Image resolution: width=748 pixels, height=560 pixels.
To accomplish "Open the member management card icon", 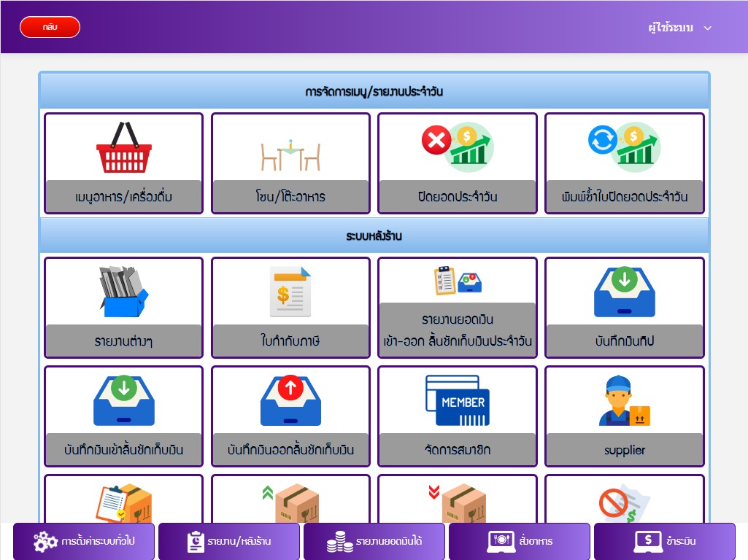I will tap(457, 400).
